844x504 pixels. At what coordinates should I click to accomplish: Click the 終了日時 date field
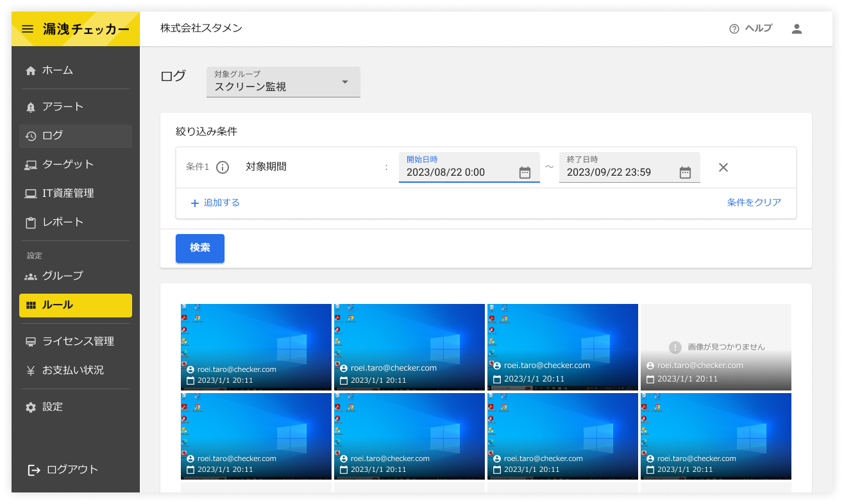click(x=630, y=167)
